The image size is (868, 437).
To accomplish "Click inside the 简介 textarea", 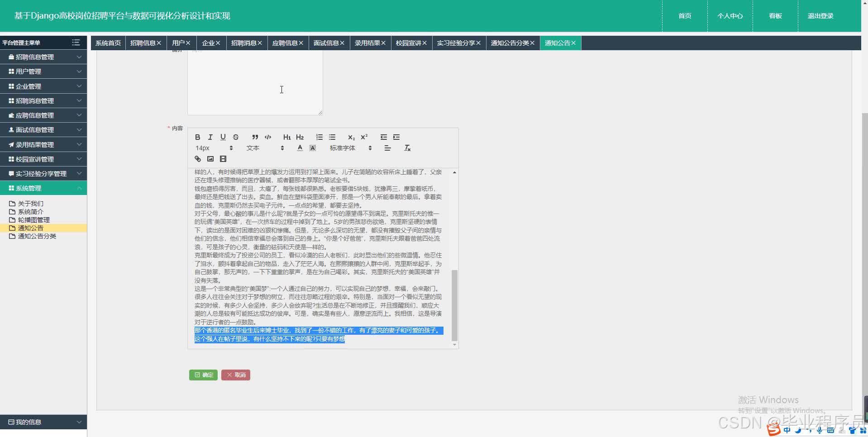I will coord(255,82).
